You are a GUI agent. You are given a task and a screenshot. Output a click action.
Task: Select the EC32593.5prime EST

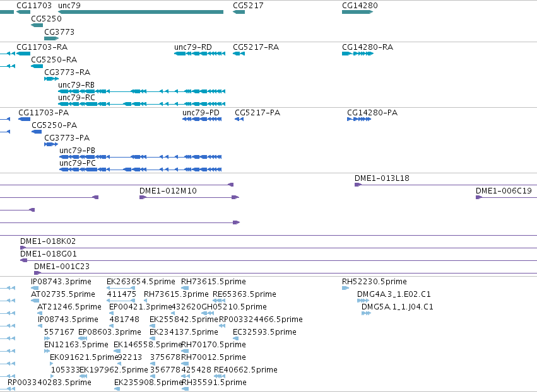pos(235,338)
